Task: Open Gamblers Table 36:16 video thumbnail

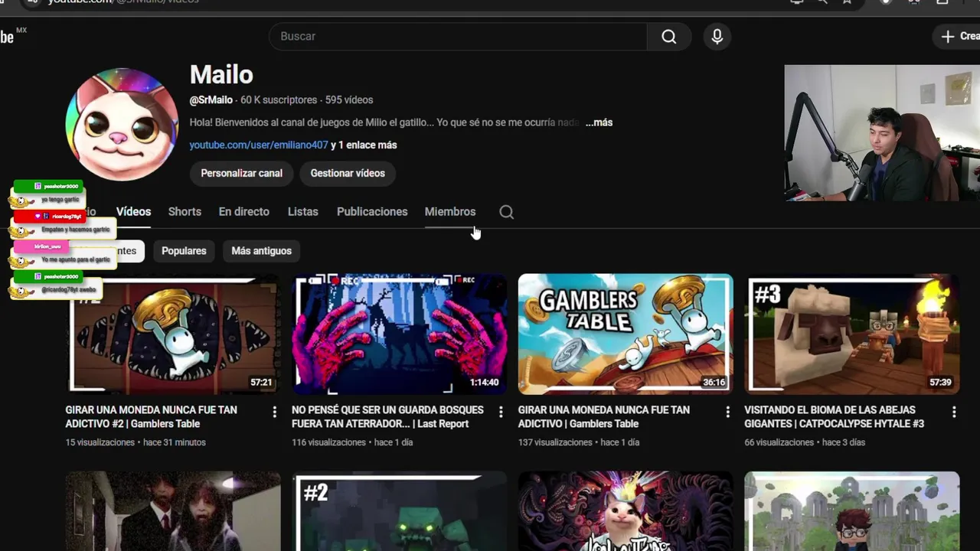Action: coord(626,334)
